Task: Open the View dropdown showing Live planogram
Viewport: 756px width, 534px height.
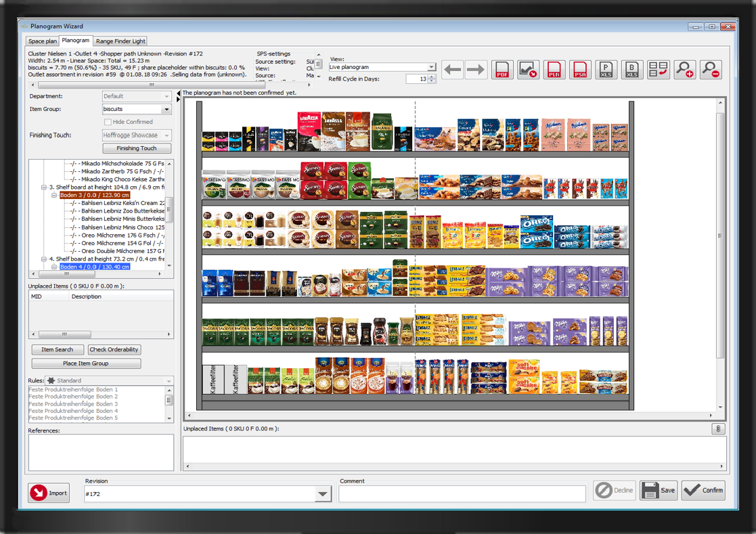Action: click(432, 67)
